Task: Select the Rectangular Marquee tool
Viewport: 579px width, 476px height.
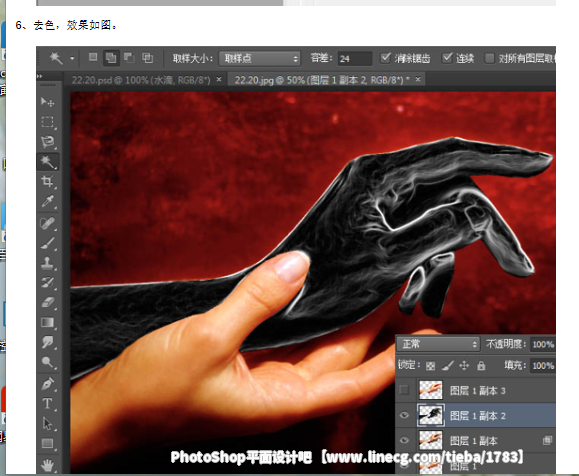Action: point(48,122)
